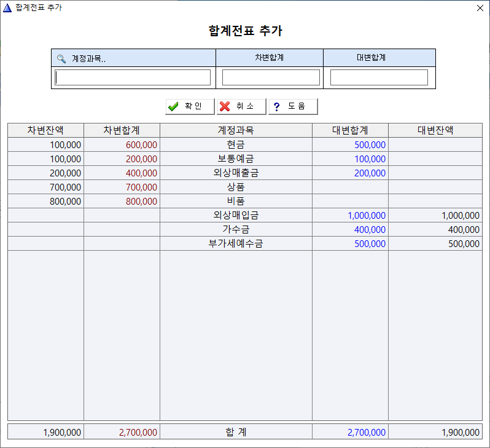
Task: Click the 200,000 debit balance in 외상매출금 row
Action: coord(65,173)
